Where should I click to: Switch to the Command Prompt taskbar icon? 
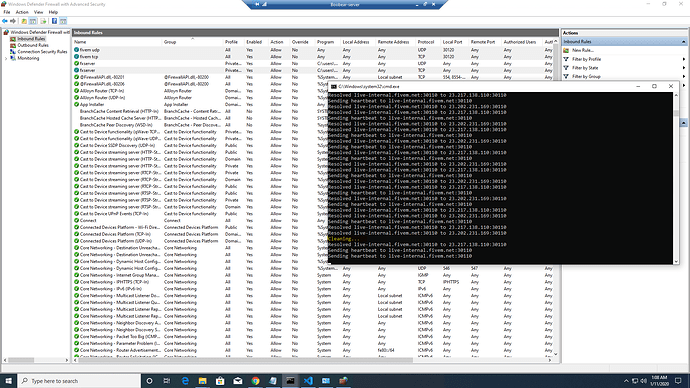290,381
